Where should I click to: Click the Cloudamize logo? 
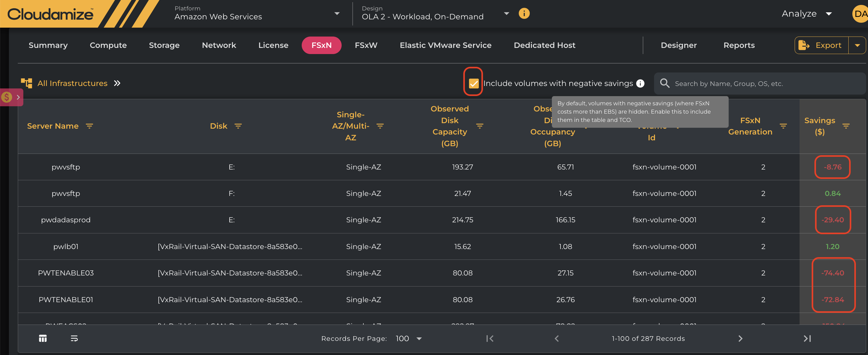[x=51, y=14]
